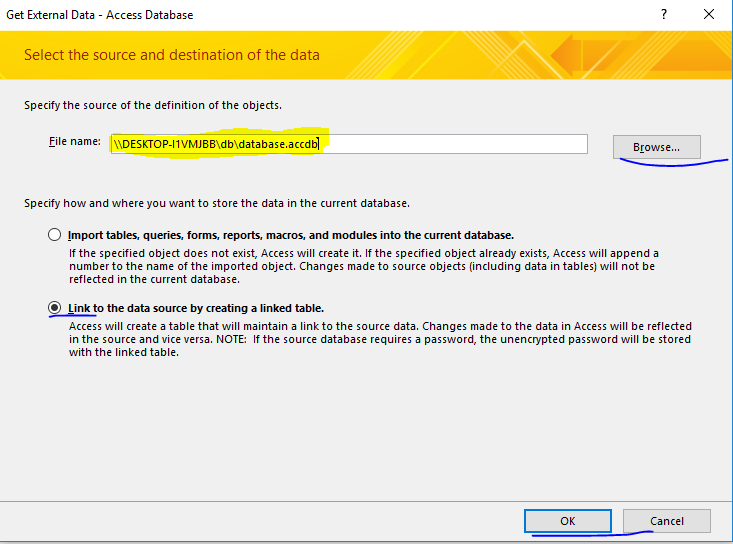The height and width of the screenshot is (544, 733).
Task: Click the 'Get External Data - Access Database' title
Action: [100, 15]
